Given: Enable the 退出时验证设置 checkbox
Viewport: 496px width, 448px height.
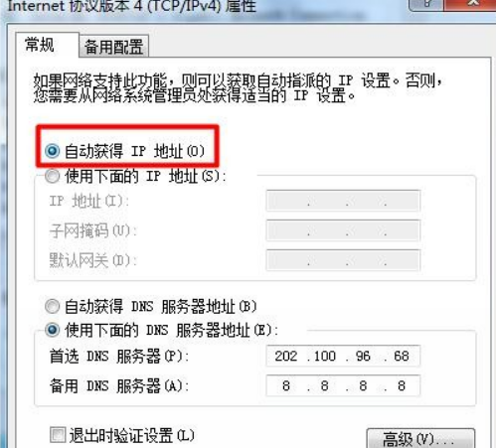Looking at the screenshot, I should pos(58,434).
